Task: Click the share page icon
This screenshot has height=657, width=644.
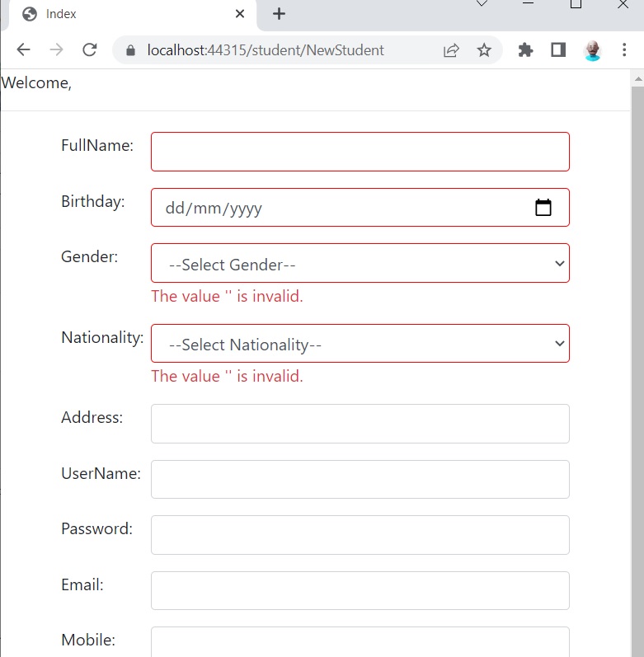Action: pyautogui.click(x=451, y=50)
